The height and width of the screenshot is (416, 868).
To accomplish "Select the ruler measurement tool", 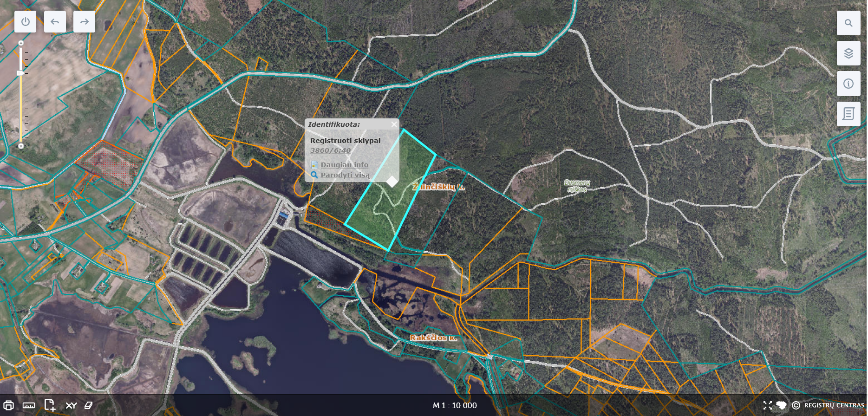I will point(29,405).
